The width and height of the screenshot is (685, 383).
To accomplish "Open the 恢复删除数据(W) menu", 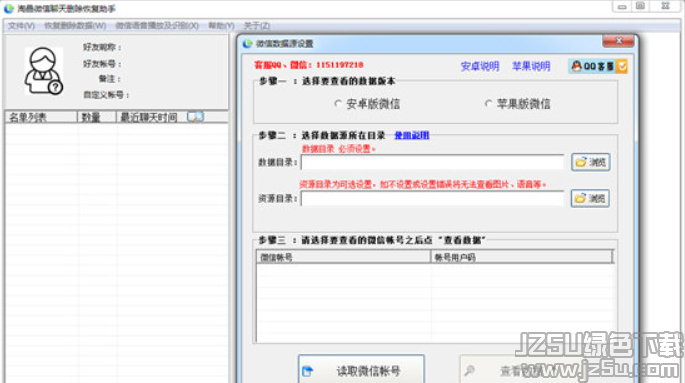I will 75,26.
